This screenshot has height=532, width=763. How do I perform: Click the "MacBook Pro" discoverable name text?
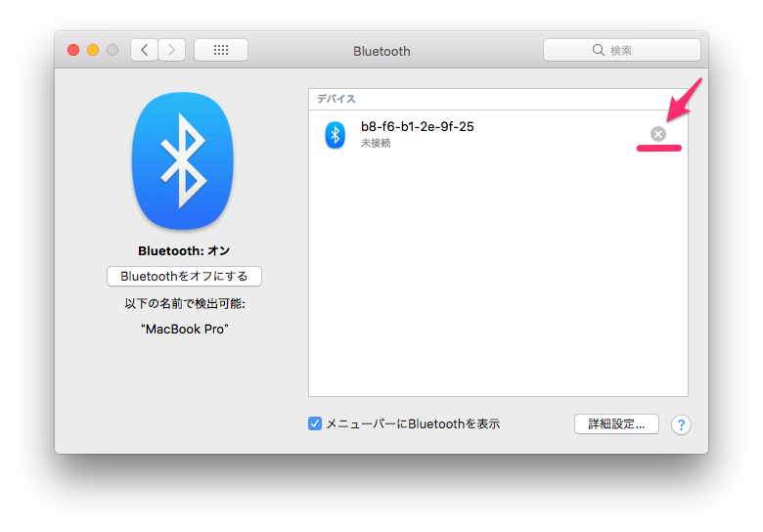coord(184,330)
